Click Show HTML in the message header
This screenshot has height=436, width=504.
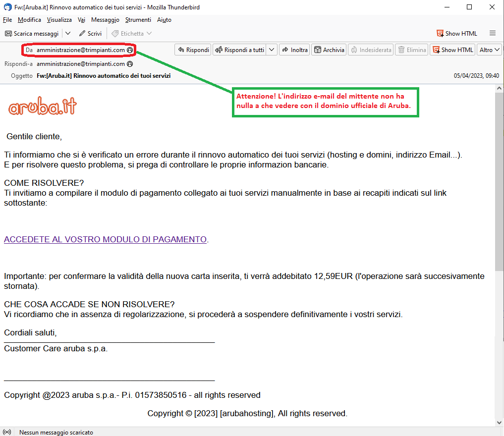[452, 50]
